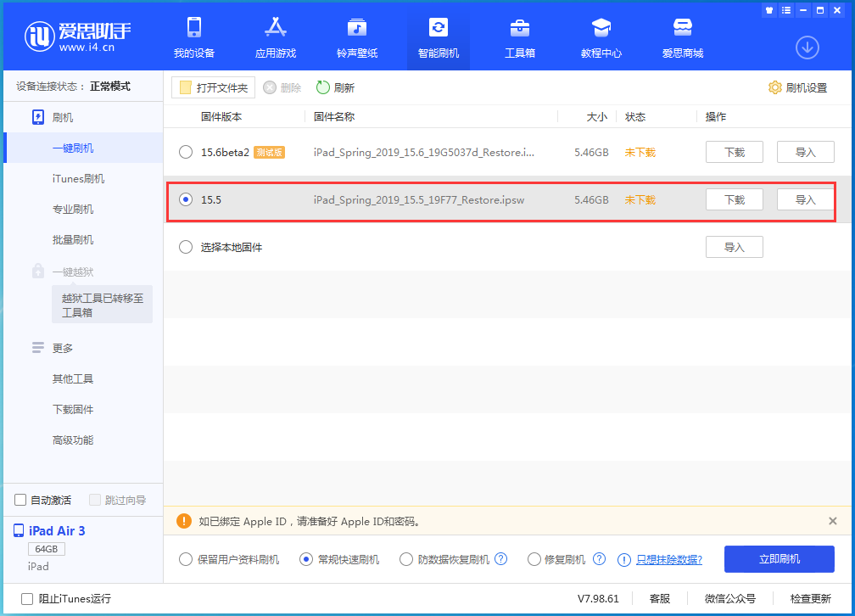Open 其他工具 in the sidebar
Screen dimensions: 855x616
pyautogui.click(x=73, y=378)
